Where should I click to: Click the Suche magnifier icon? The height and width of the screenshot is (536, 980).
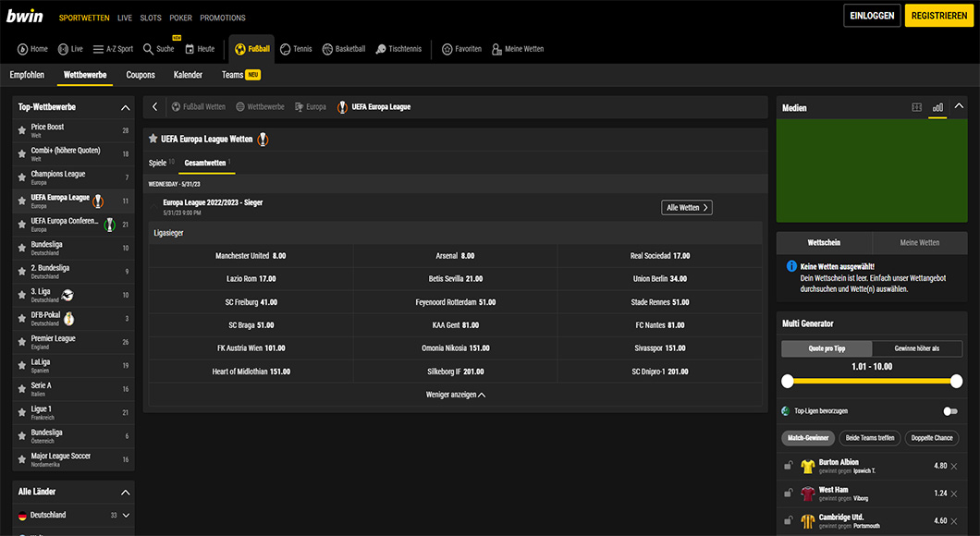click(x=148, y=49)
